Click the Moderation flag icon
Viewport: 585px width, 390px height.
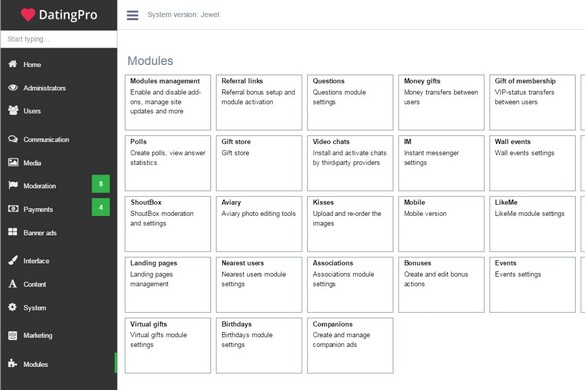tap(13, 185)
